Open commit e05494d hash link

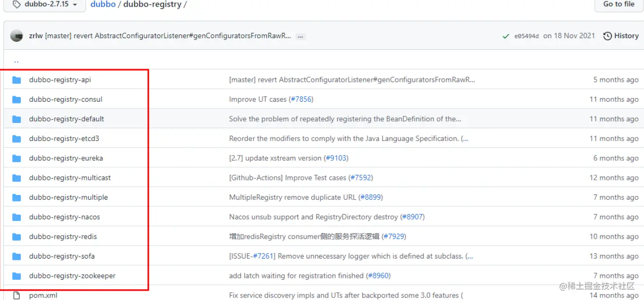527,36
